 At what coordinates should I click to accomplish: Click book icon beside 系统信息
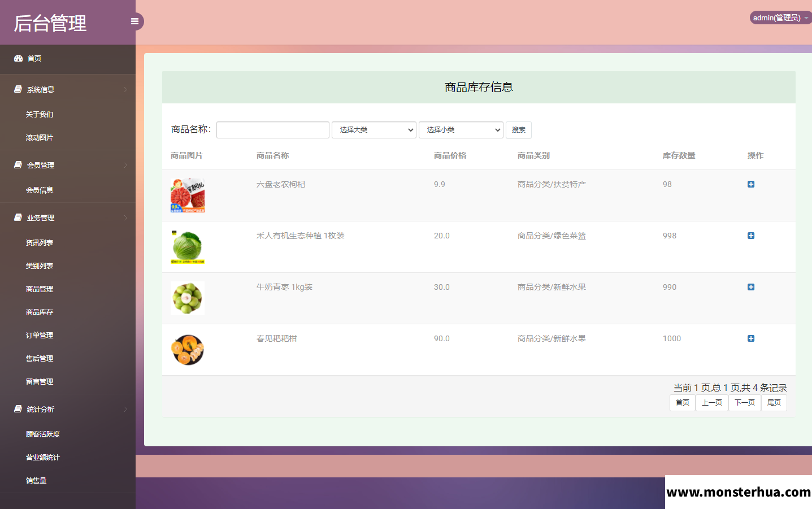18,89
